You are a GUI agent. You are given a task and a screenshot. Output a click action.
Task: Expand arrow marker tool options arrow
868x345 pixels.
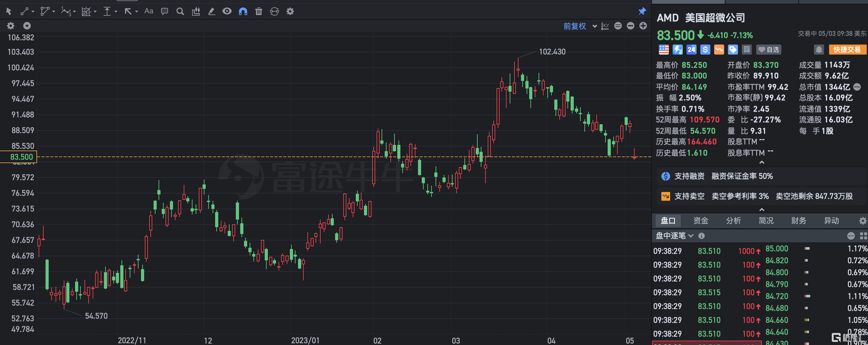[x=137, y=12]
